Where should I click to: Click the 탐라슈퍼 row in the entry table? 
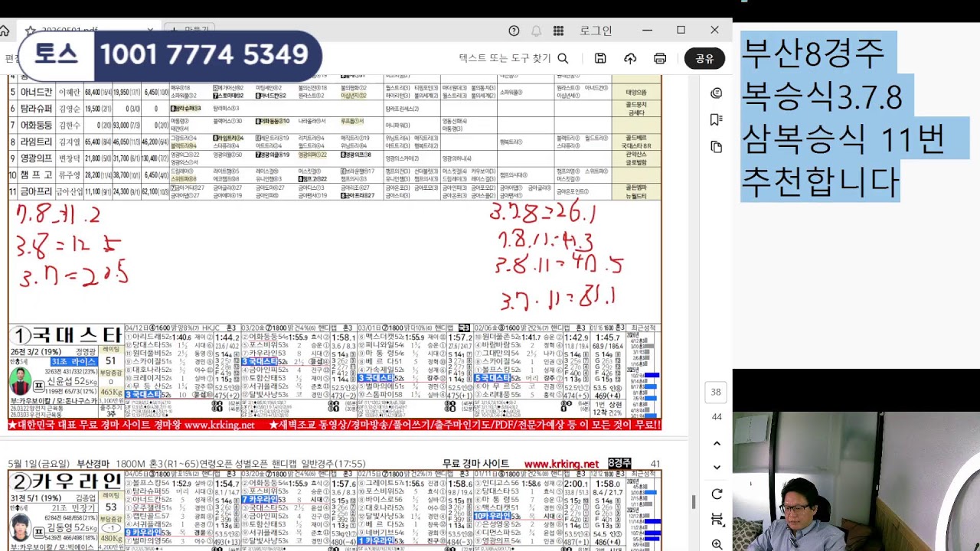335,109
